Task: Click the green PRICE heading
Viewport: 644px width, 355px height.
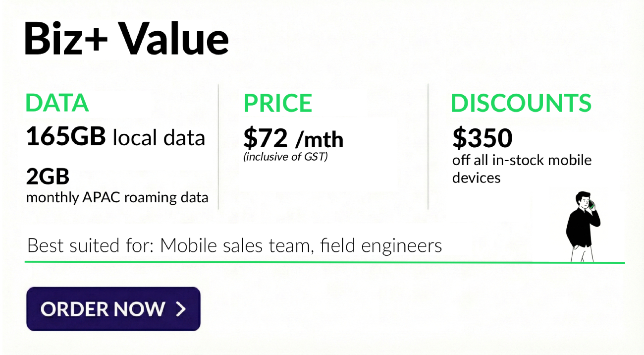Action: (277, 103)
